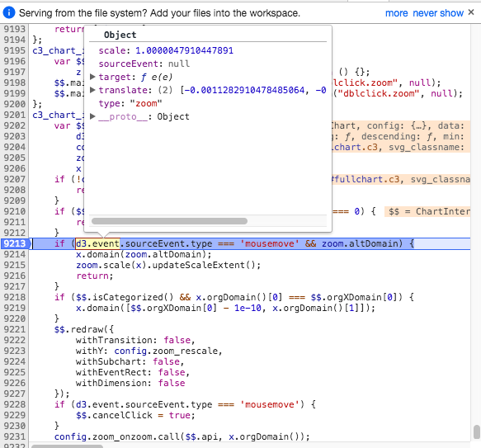This screenshot has width=481, height=448.
Task: Set breakpoint on line number 9214
Action: click(x=14, y=254)
